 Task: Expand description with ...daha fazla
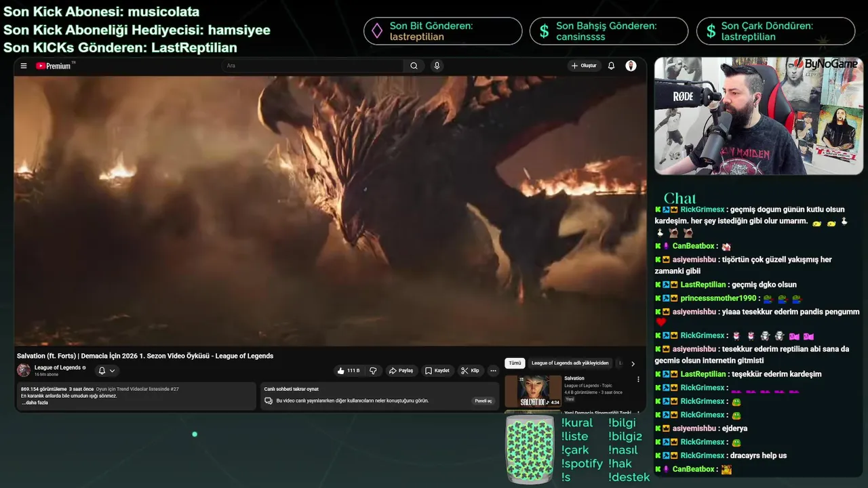(x=35, y=403)
